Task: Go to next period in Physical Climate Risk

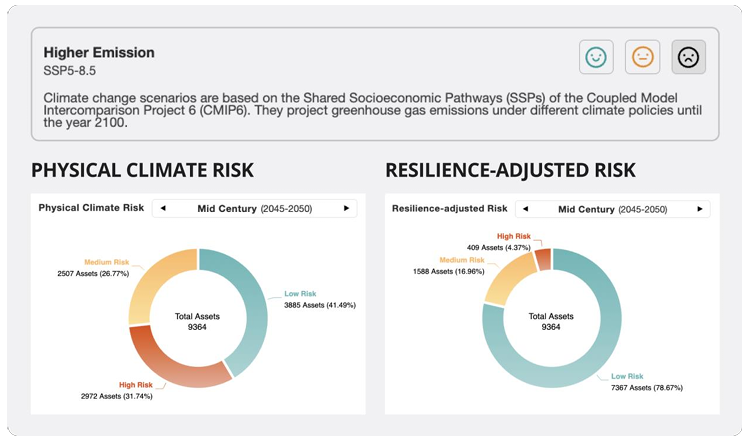Action: (x=346, y=208)
